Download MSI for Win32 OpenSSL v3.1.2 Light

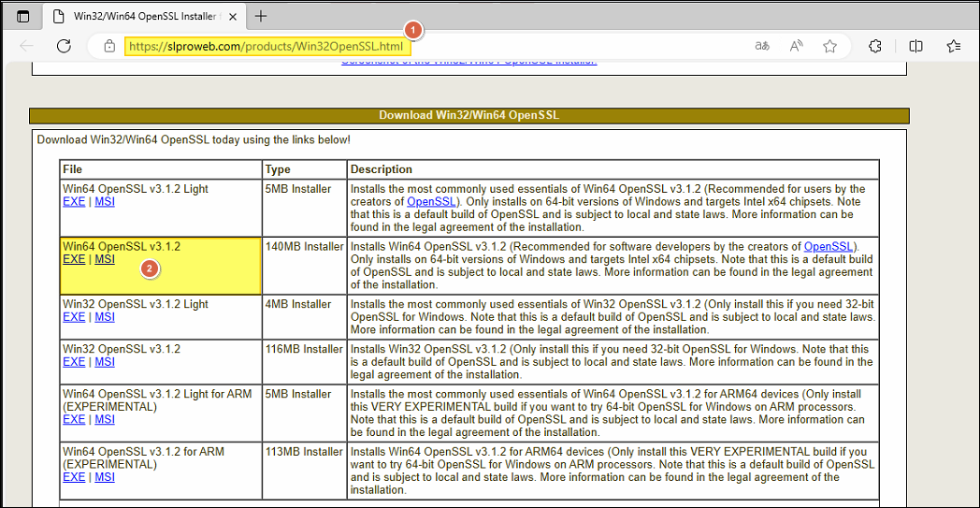(x=105, y=317)
